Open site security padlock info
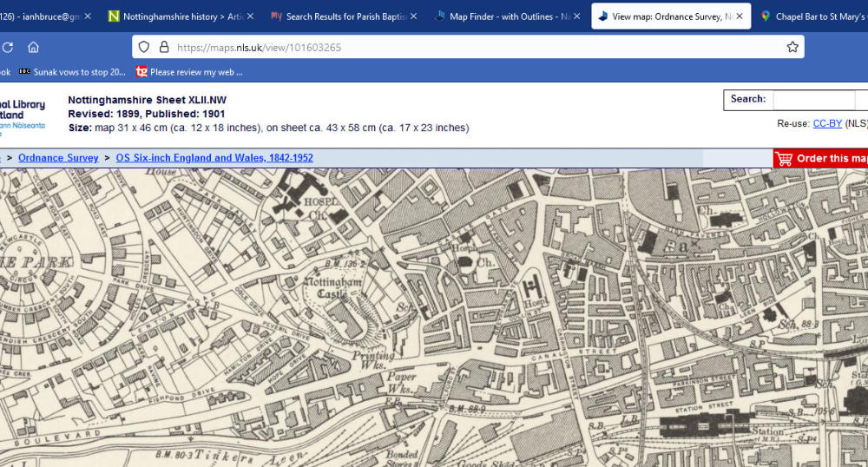This screenshot has height=467, width=868. pos(164,48)
